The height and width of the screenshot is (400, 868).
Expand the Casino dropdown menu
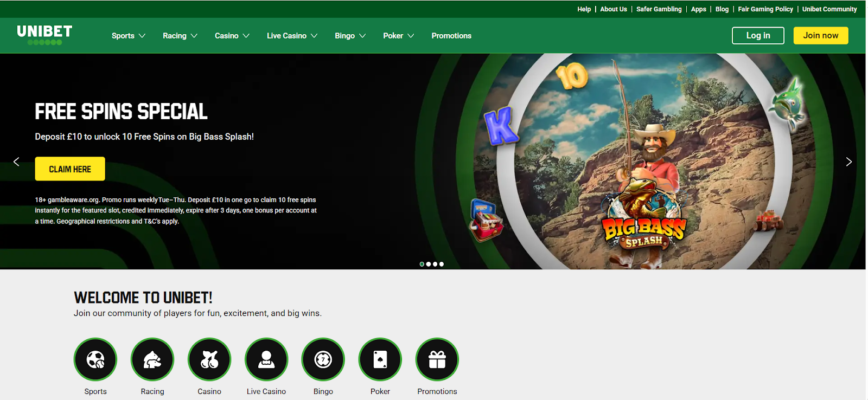click(x=232, y=36)
